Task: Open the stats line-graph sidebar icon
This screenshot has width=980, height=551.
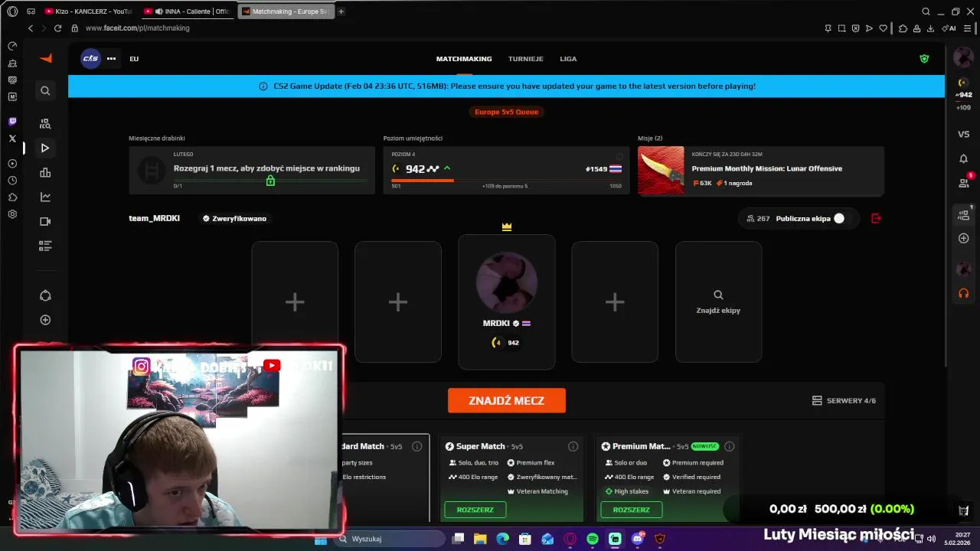Action: point(45,197)
